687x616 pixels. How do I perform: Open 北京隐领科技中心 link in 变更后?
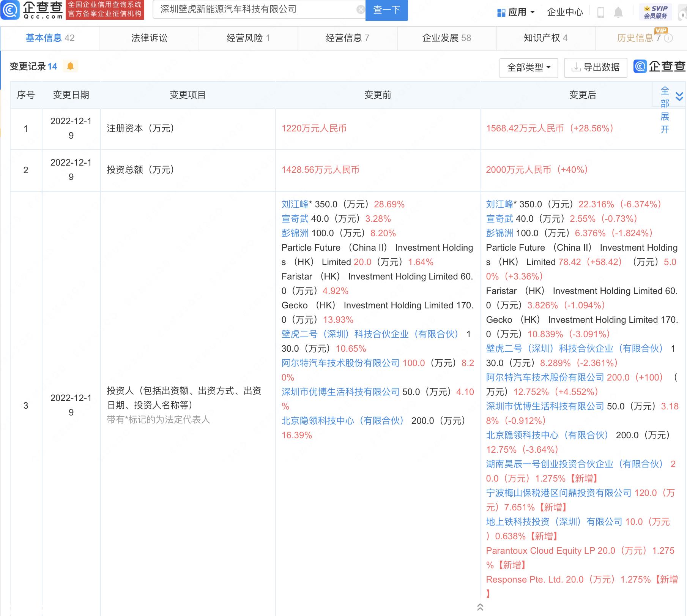547,435
